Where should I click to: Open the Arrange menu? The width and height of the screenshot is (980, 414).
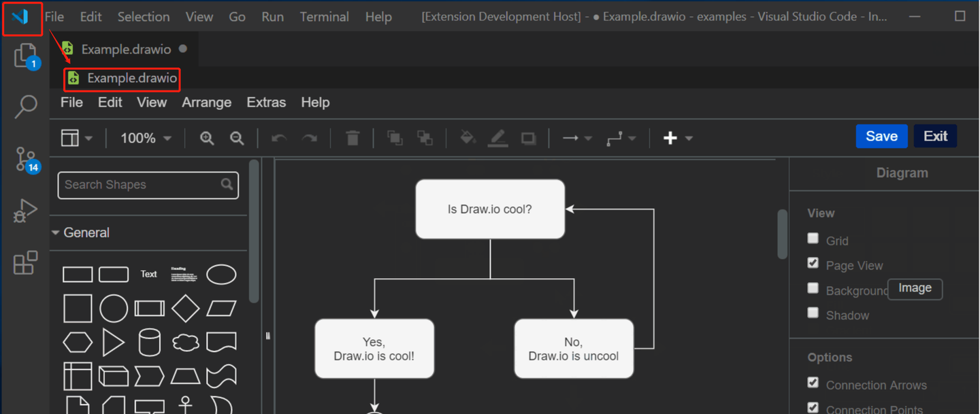click(206, 102)
